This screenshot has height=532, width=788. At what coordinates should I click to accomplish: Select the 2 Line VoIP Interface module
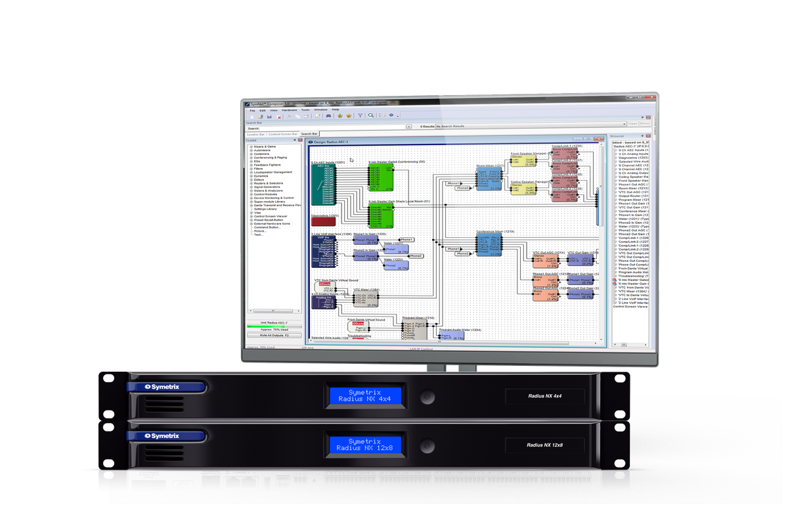point(323,251)
